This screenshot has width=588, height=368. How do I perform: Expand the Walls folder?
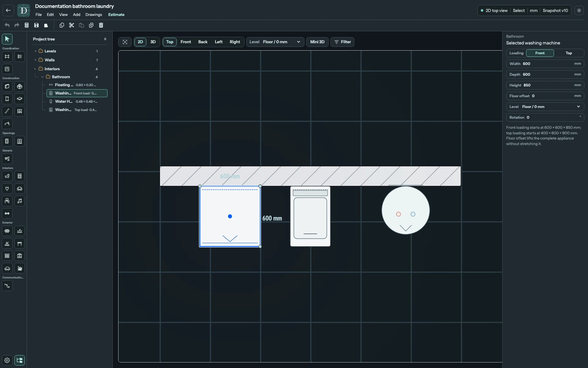[36, 60]
